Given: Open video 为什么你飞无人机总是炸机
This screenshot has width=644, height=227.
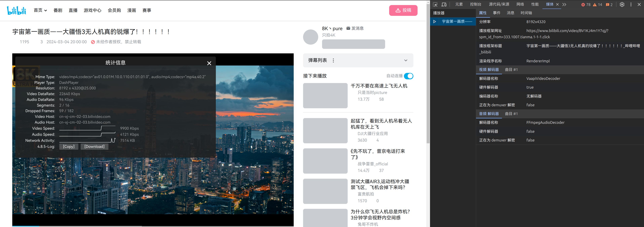Looking at the screenshot, I should click(380, 215).
